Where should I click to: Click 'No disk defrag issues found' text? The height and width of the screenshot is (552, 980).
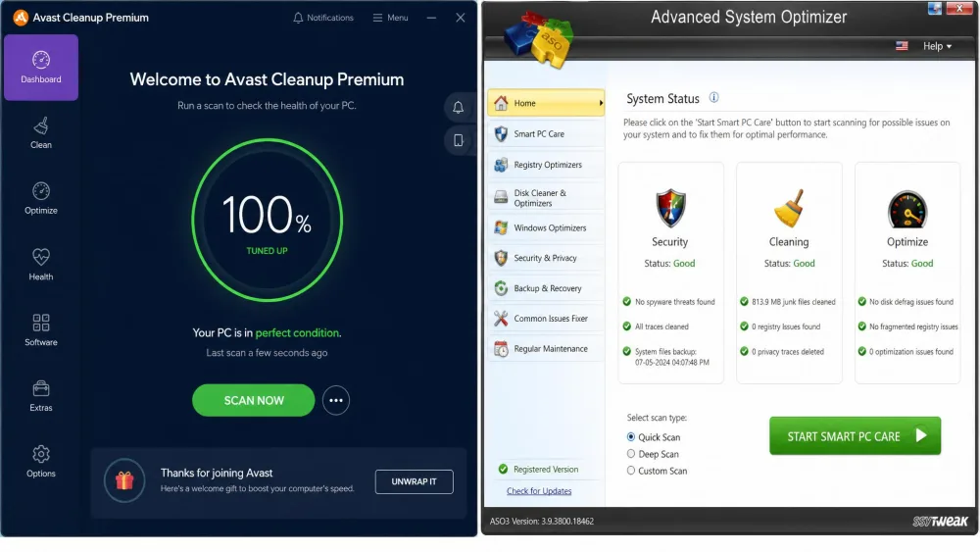911,302
